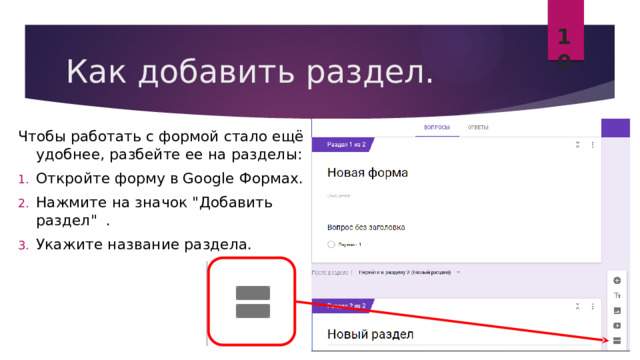The width and height of the screenshot is (640, 360).
Task: Click the "После раздела 1" label
Action: 332,272
